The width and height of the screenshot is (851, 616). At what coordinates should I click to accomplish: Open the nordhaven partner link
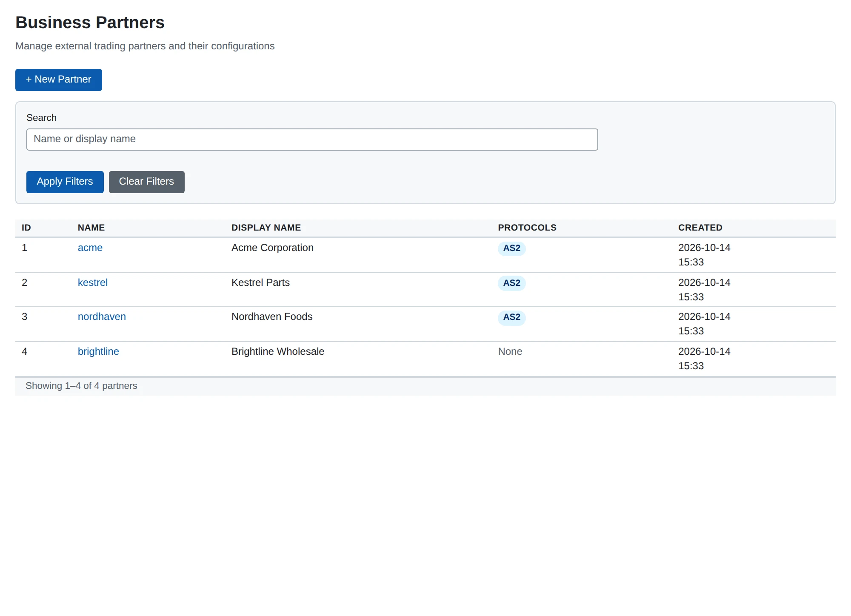coord(102,317)
